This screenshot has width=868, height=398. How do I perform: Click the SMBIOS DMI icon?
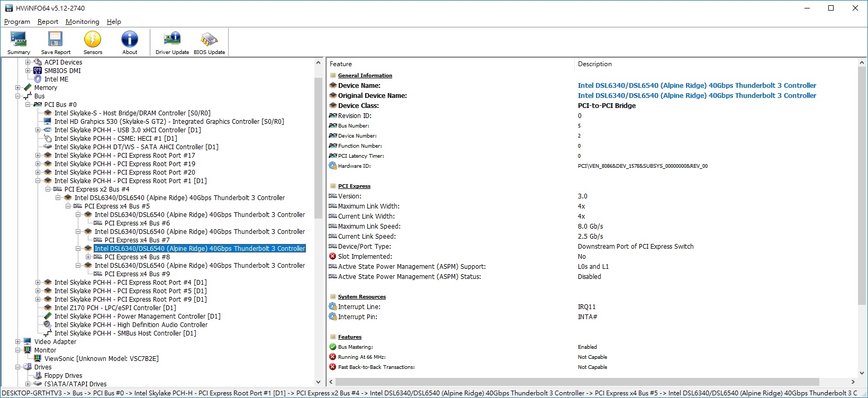38,71
